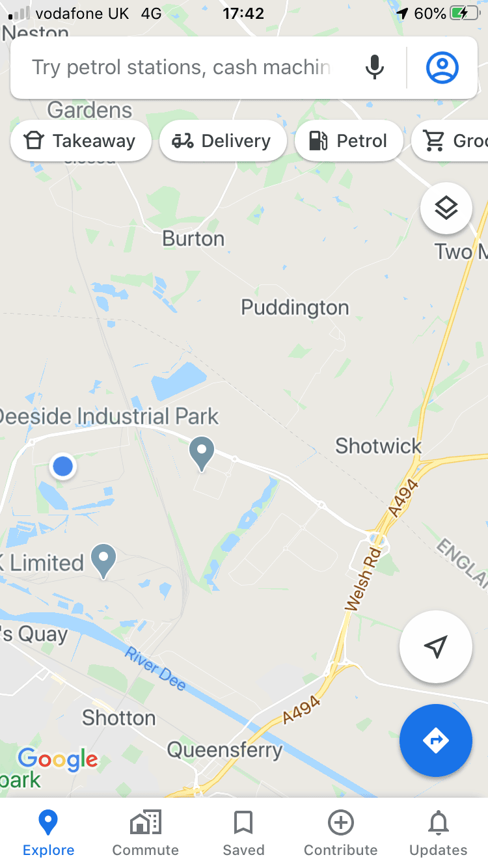Select the map pin next to K Limited
Screen dimensions: 488x868
tap(103, 561)
